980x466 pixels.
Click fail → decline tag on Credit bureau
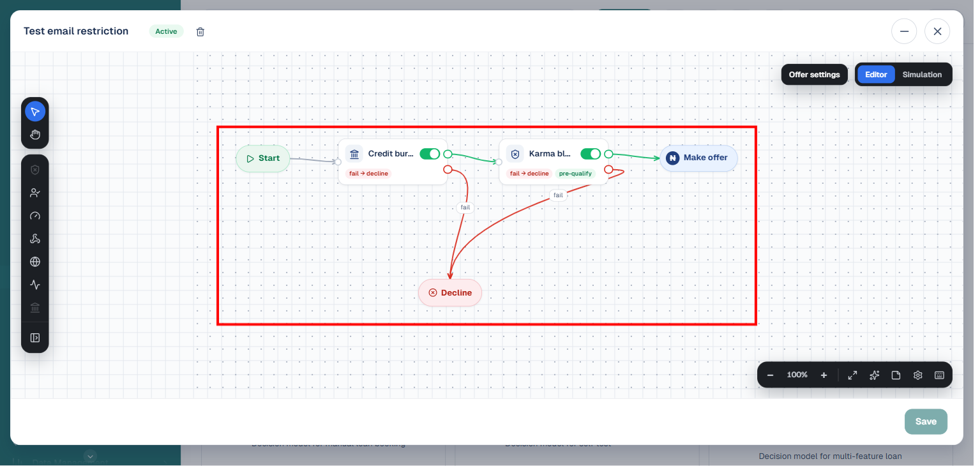pyautogui.click(x=368, y=174)
